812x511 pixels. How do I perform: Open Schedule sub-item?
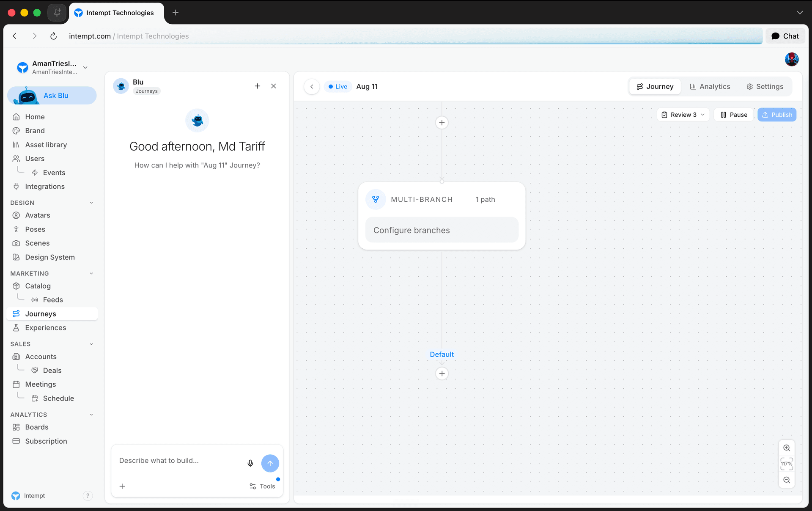58,398
